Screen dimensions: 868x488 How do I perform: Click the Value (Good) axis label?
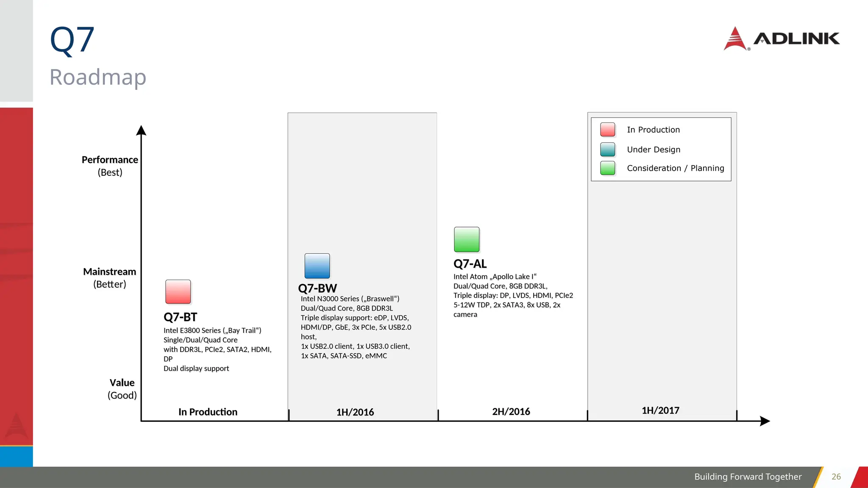pos(122,388)
